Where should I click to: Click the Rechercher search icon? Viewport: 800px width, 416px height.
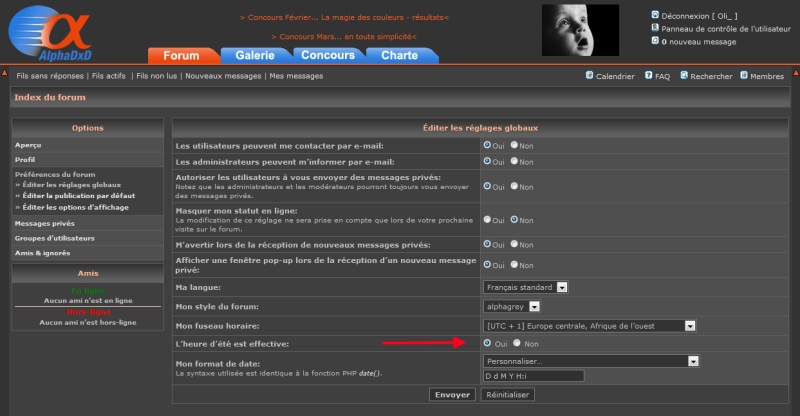pos(685,76)
